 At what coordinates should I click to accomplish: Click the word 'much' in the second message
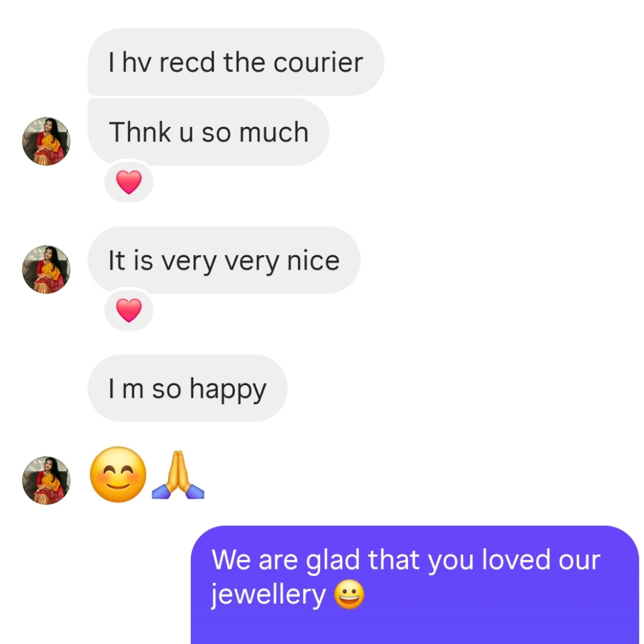pos(274,132)
